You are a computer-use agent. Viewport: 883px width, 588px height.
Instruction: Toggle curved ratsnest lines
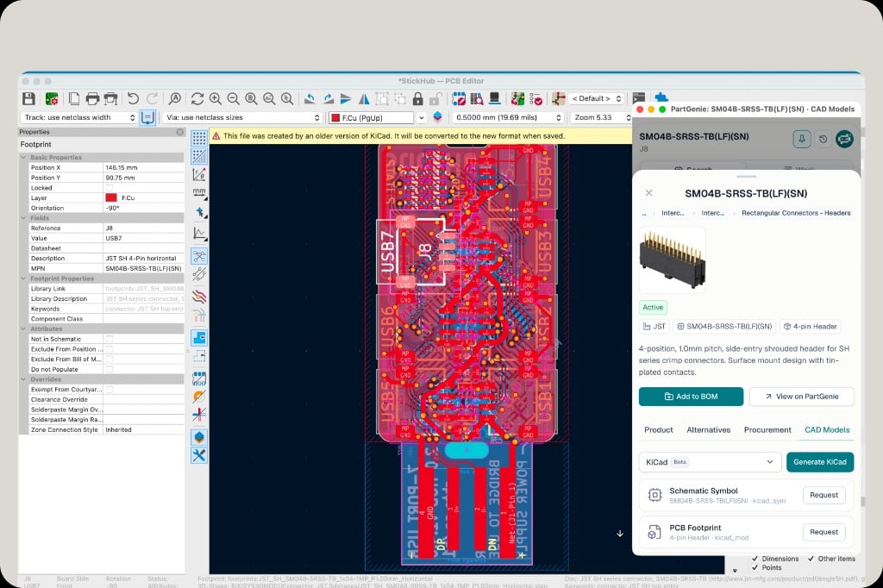tap(199, 274)
